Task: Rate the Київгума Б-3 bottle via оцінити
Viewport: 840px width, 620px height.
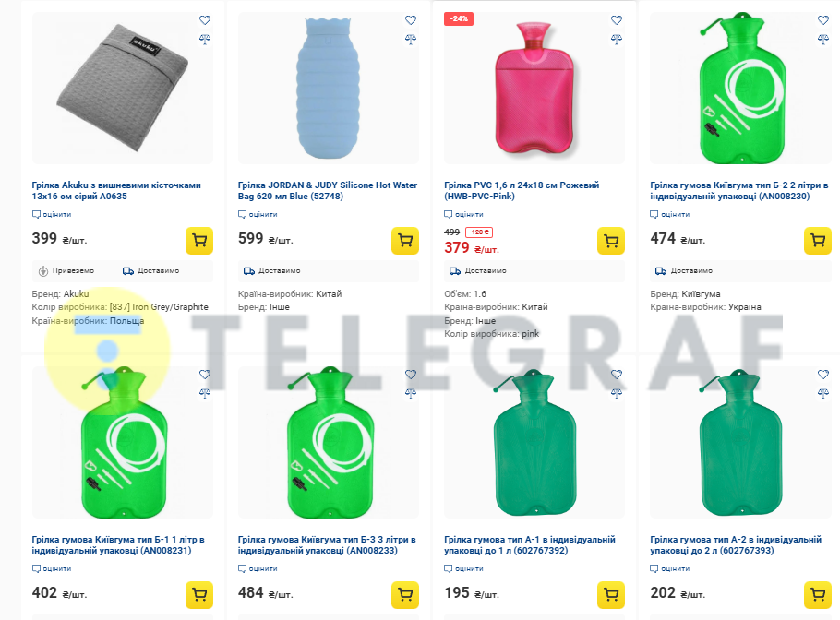Action: 258,568
